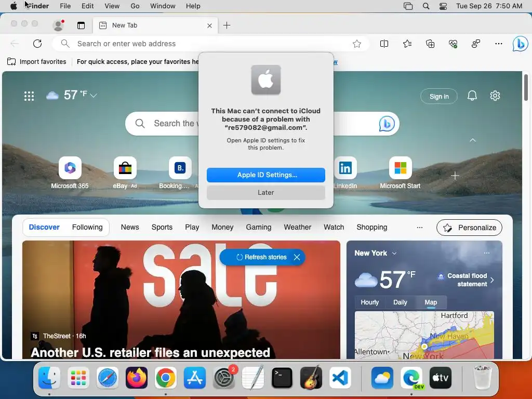Open the weather card options ellipsis

(x=486, y=253)
